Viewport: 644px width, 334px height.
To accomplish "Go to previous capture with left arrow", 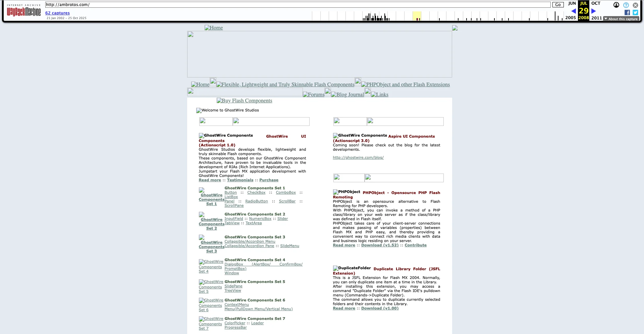I will [573, 11].
